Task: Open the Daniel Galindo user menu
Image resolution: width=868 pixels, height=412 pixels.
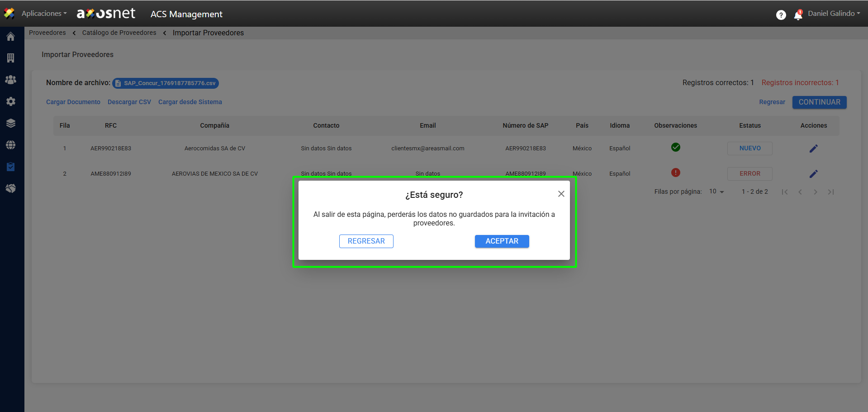Action: [834, 14]
